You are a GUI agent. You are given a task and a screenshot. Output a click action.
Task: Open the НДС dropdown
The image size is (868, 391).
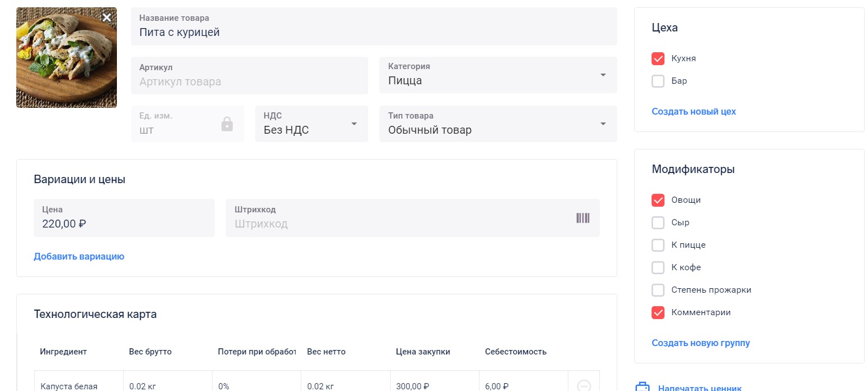pos(311,124)
